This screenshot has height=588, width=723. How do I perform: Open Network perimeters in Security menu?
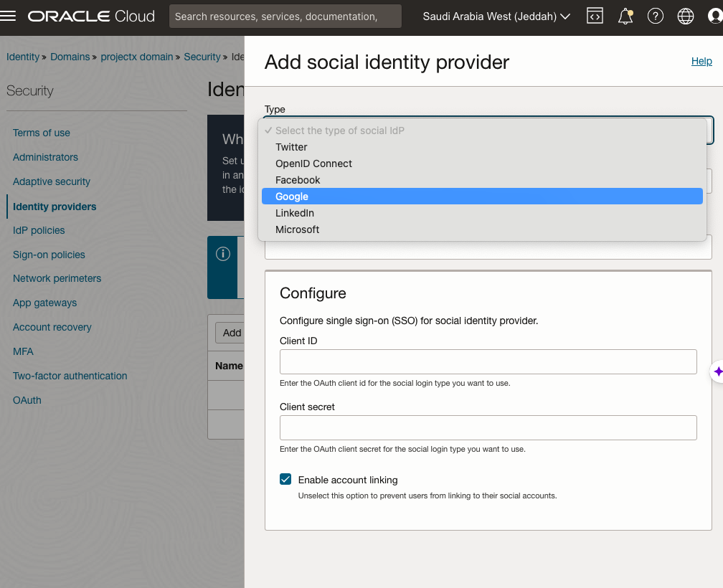click(57, 278)
